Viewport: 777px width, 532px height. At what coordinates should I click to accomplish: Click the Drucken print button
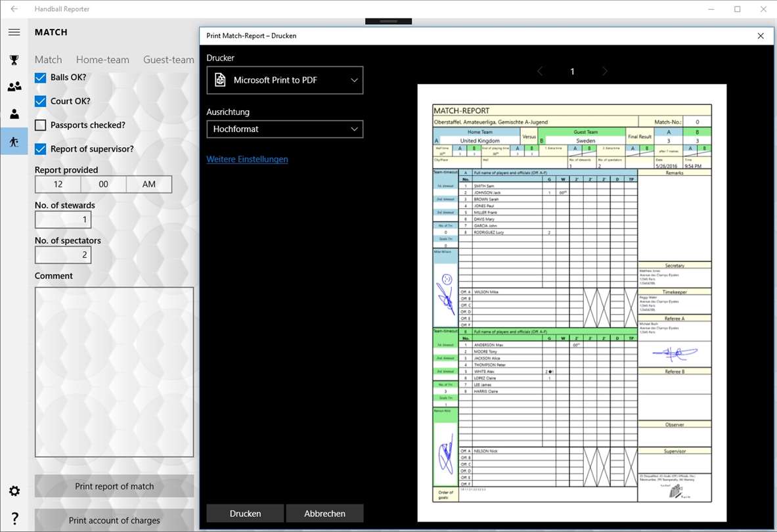[x=245, y=514]
